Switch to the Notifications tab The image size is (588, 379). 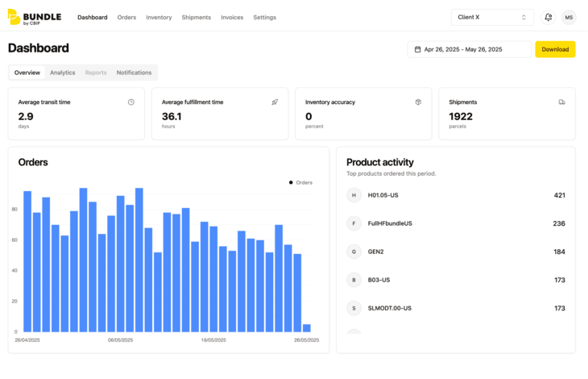pos(134,73)
